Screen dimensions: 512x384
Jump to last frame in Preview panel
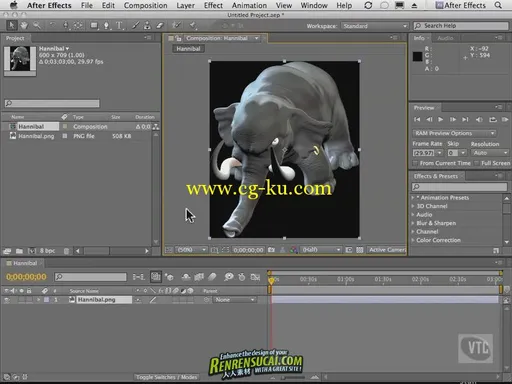(x=465, y=119)
